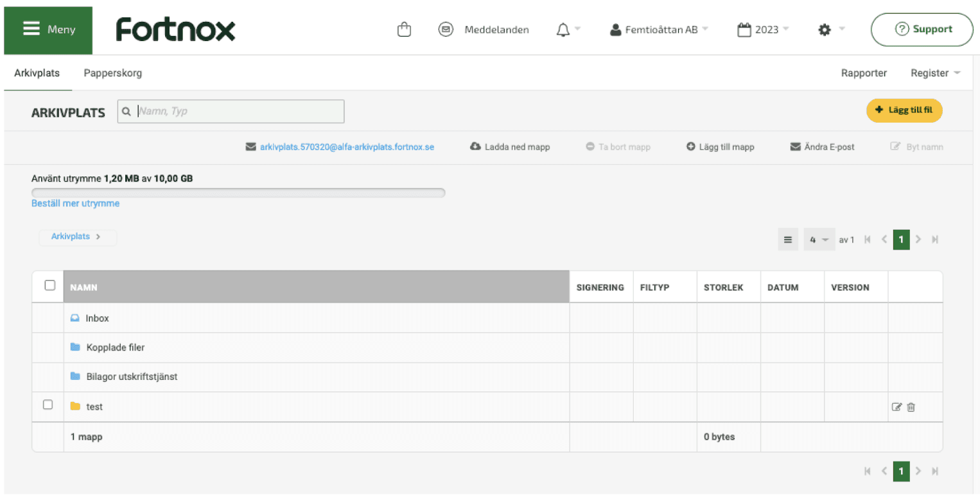Open the notifications bell

[x=563, y=30]
